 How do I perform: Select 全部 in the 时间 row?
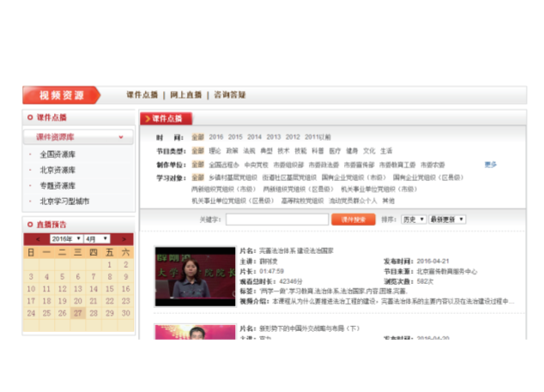pos(197,137)
